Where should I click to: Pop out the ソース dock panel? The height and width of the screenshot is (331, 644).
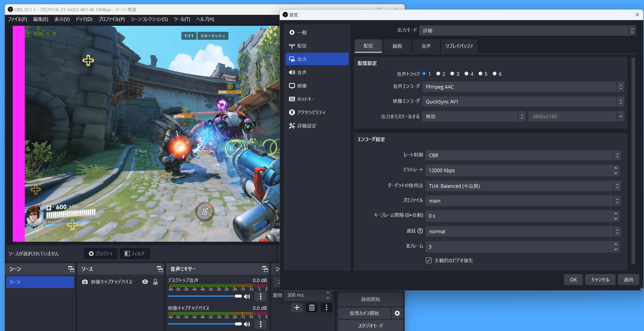pyautogui.click(x=159, y=269)
